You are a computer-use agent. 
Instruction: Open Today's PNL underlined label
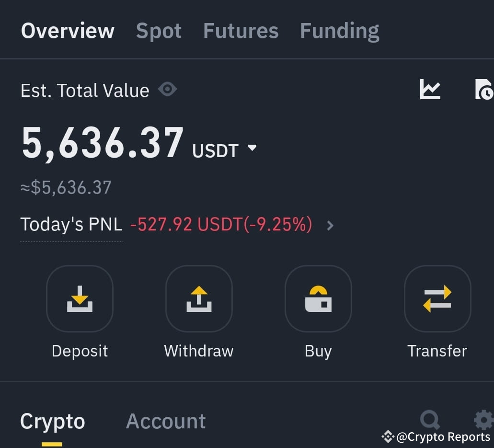point(71,224)
